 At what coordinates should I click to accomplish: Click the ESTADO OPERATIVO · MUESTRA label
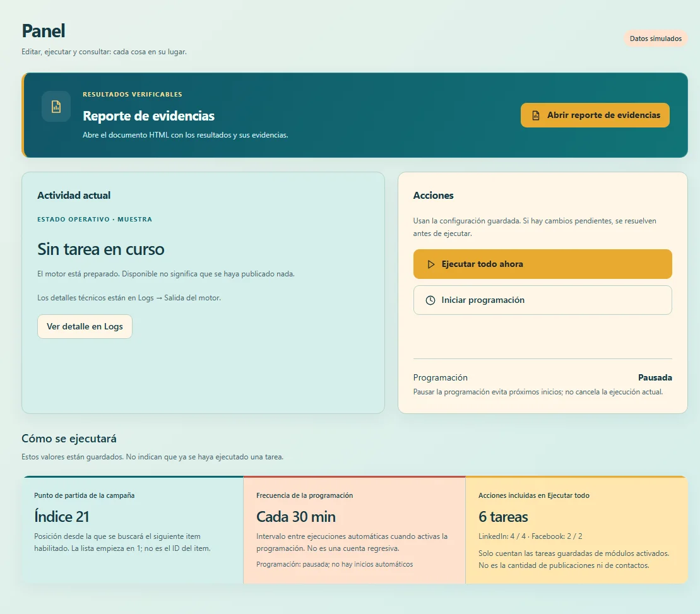coord(95,219)
